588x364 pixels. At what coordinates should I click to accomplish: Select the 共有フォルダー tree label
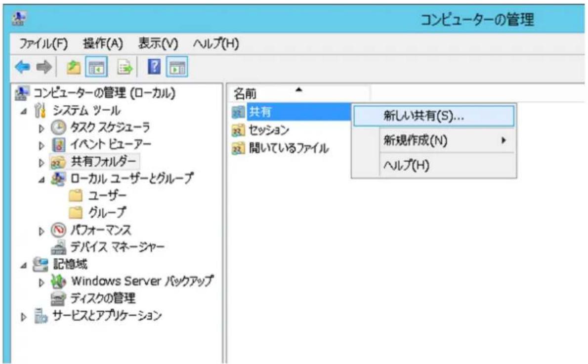[x=103, y=162]
